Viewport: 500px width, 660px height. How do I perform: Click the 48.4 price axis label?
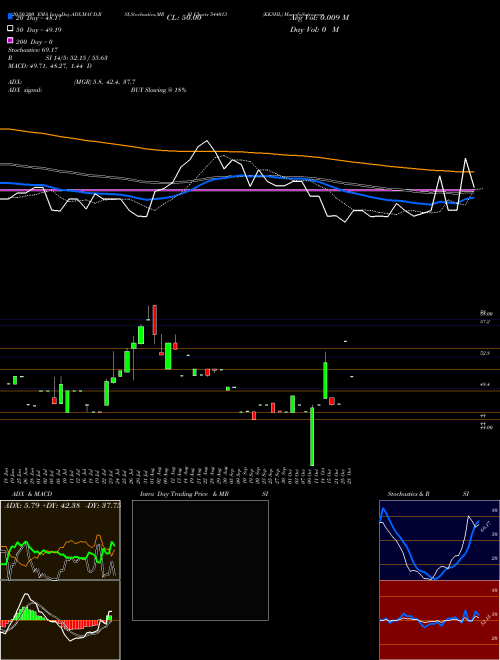485,384
